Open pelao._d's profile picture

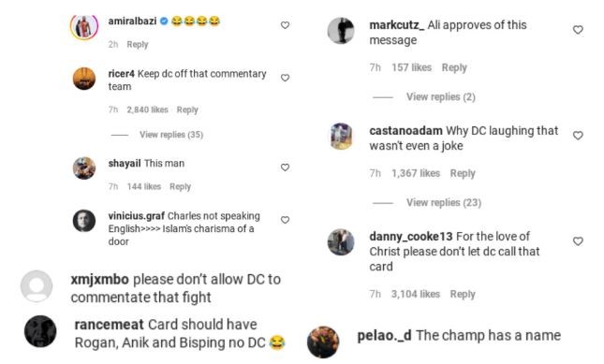(x=323, y=342)
